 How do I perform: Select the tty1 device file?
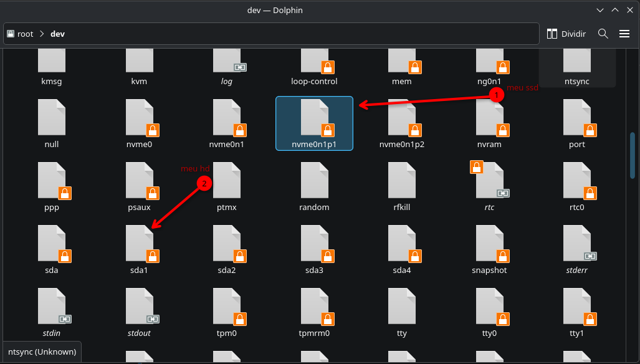576,312
